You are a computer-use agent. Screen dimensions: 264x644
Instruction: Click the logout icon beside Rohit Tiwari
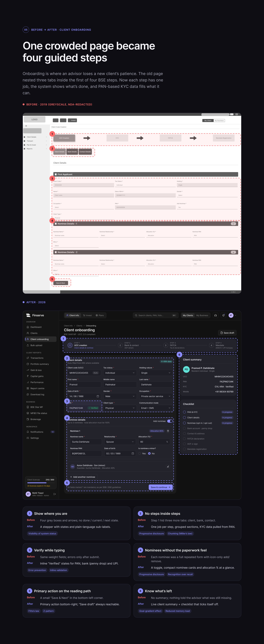55,494
